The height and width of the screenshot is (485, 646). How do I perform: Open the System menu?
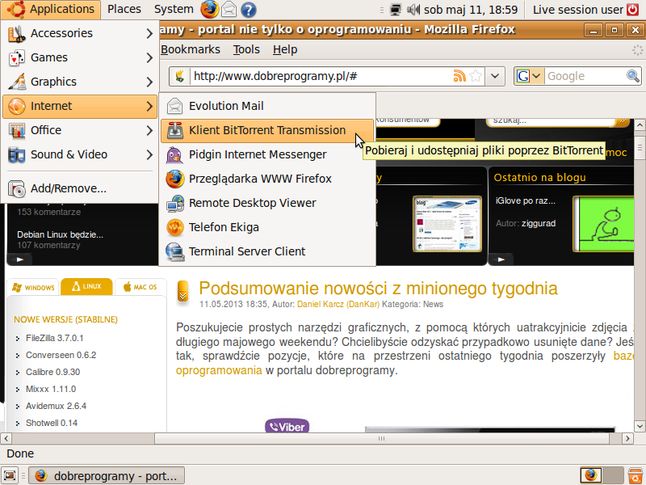pyautogui.click(x=173, y=9)
